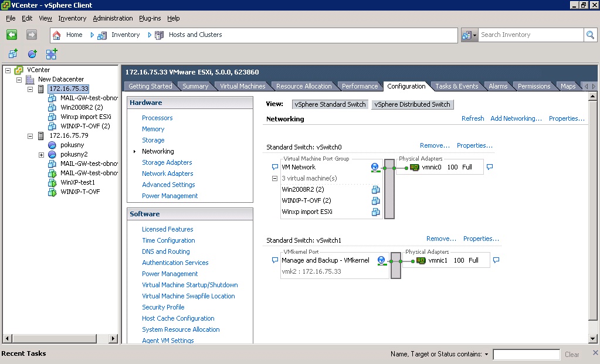600x364 pixels.
Task: Click the callout icon left of Manage and Backup
Action: pyautogui.click(x=274, y=260)
